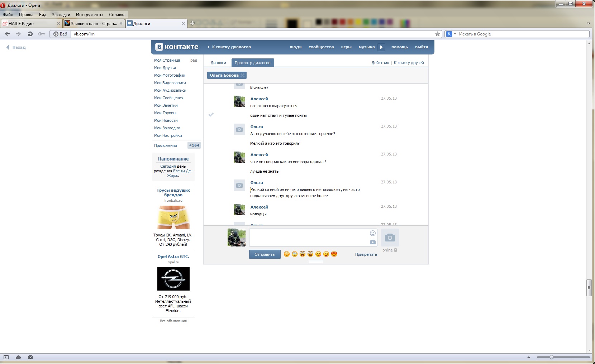Close the Диалоги browser tab
595x364 pixels.
[183, 23]
